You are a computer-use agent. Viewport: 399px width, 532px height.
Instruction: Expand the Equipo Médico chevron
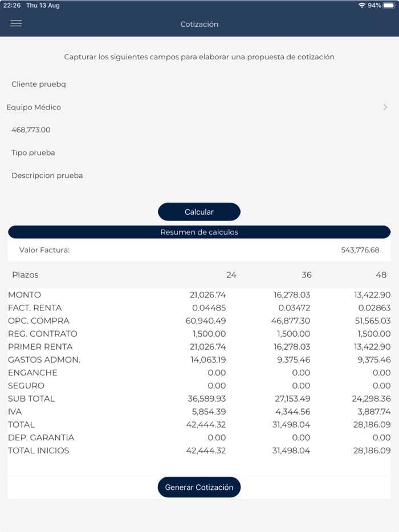(x=385, y=107)
